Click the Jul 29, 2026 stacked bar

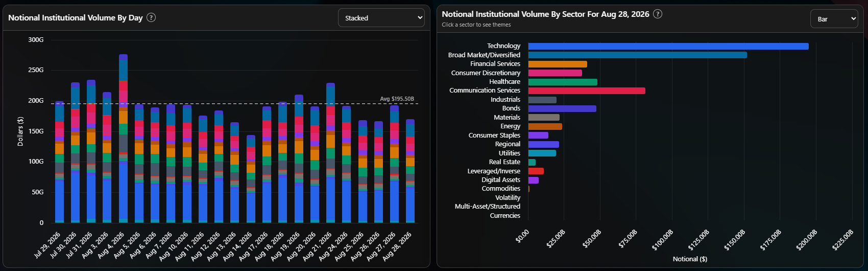click(59, 162)
